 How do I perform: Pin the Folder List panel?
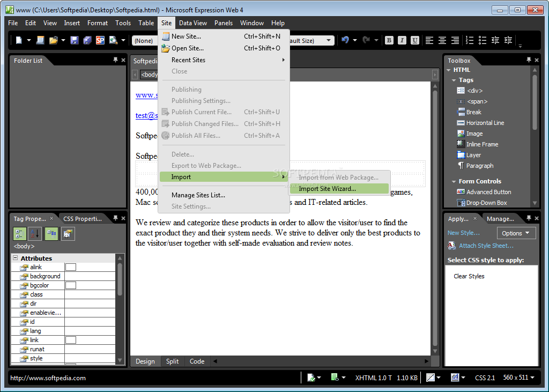(115, 60)
